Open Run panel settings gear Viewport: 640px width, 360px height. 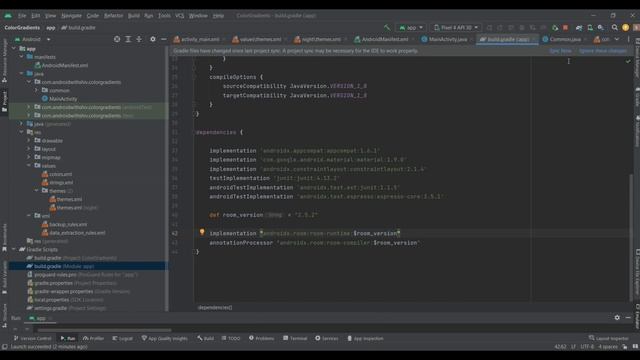617,318
